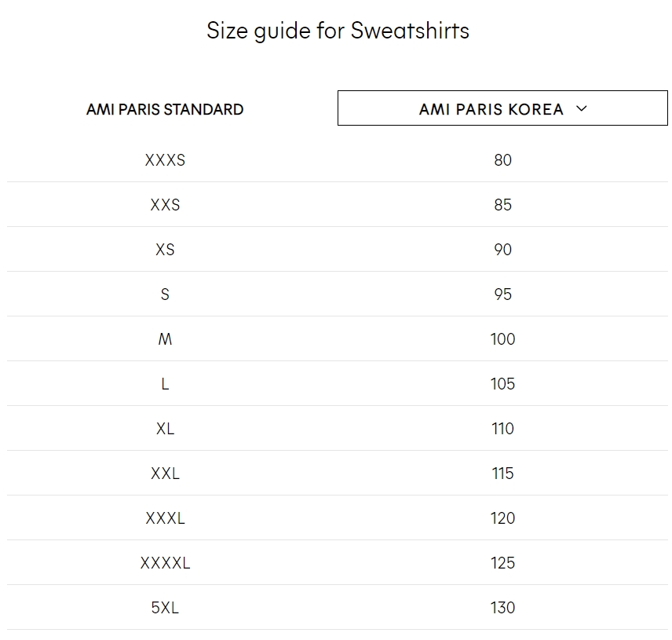This screenshot has width=672, height=640.
Task: Click the XXXXL size label
Action: point(165,563)
